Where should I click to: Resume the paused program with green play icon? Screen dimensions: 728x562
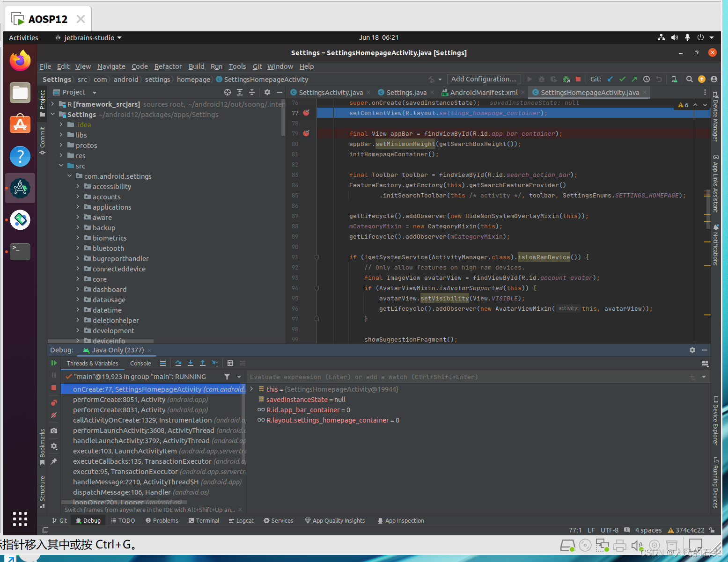(54, 363)
